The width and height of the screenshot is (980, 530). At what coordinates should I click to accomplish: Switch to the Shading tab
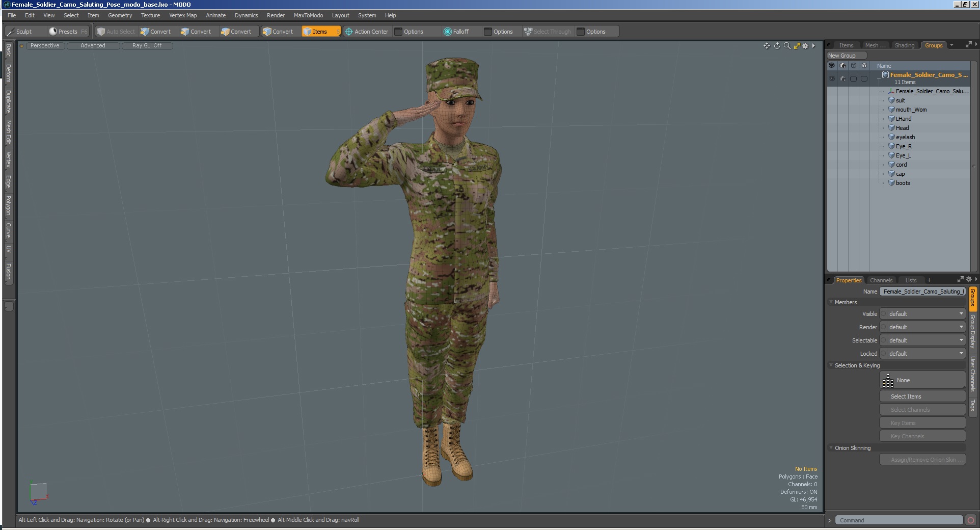pyautogui.click(x=905, y=45)
